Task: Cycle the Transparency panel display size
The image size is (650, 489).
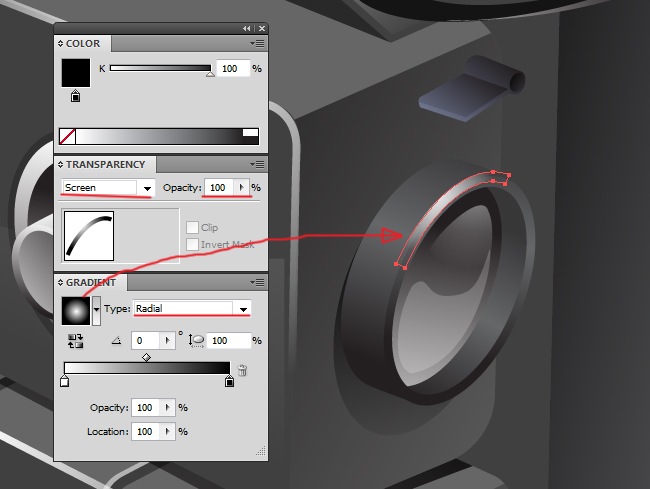Action: coord(61,165)
